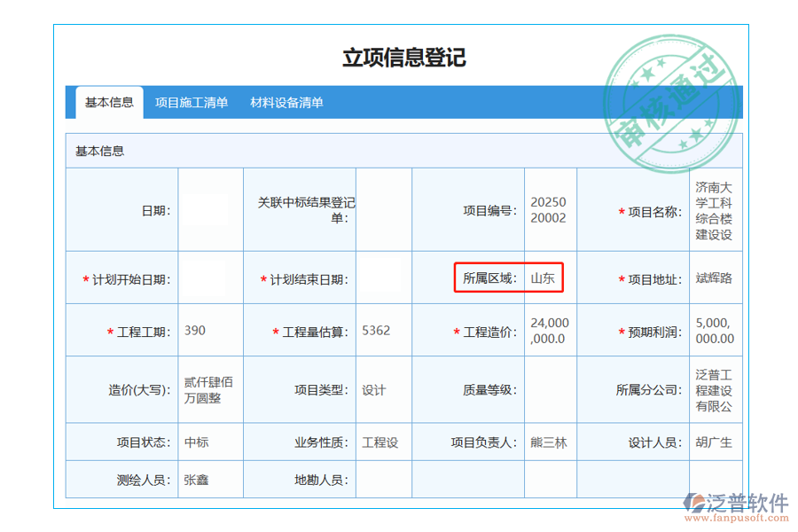Image resolution: width=798 pixels, height=532 pixels.
Task: Click the 预期利润 field showing 5,000,000.00
Action: click(x=716, y=330)
